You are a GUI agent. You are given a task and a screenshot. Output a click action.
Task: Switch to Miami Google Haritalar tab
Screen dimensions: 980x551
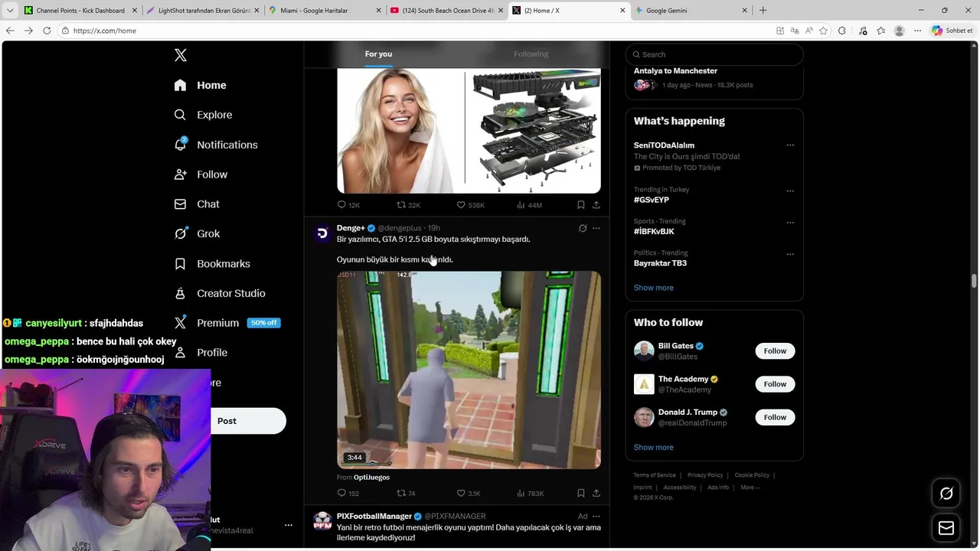[x=325, y=11]
